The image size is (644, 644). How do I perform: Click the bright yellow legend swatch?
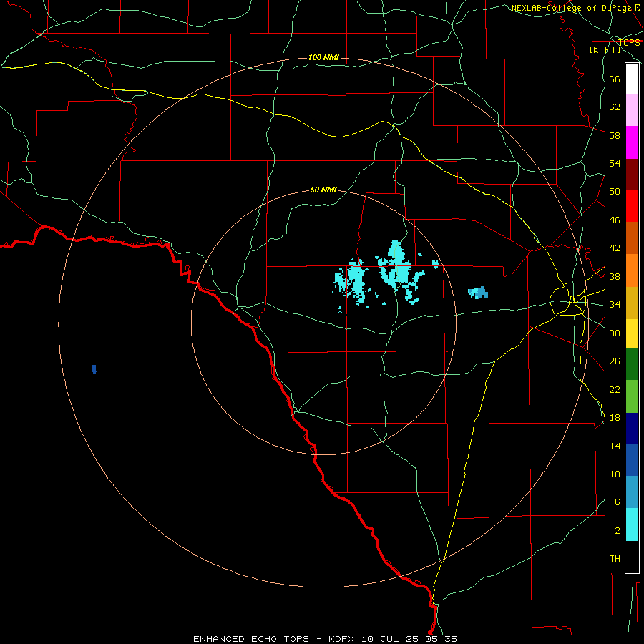[x=632, y=333]
